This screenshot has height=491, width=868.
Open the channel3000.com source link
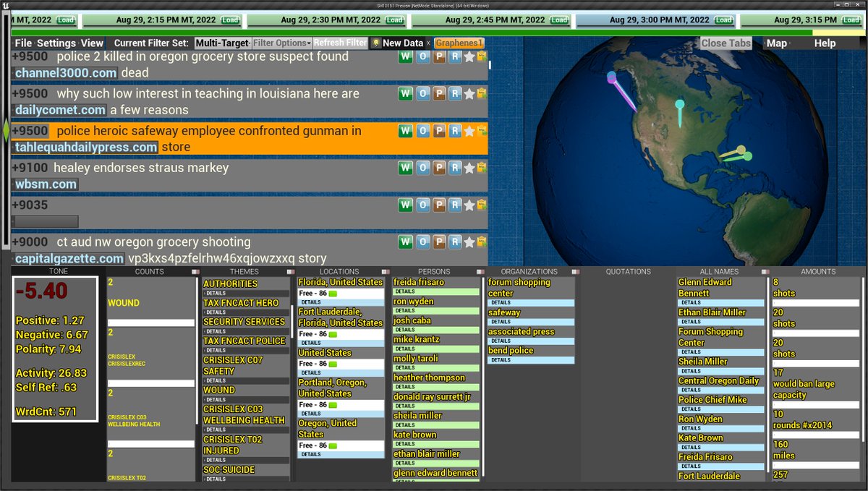(x=66, y=73)
